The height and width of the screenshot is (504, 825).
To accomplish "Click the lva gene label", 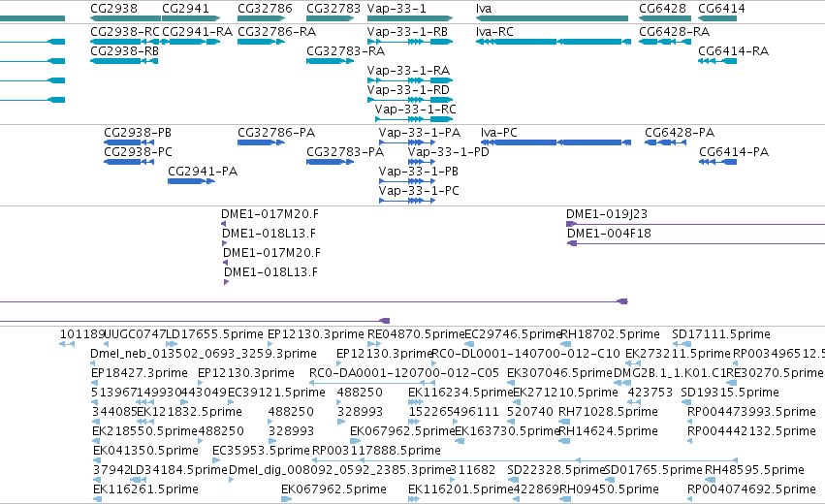I will tap(484, 9).
